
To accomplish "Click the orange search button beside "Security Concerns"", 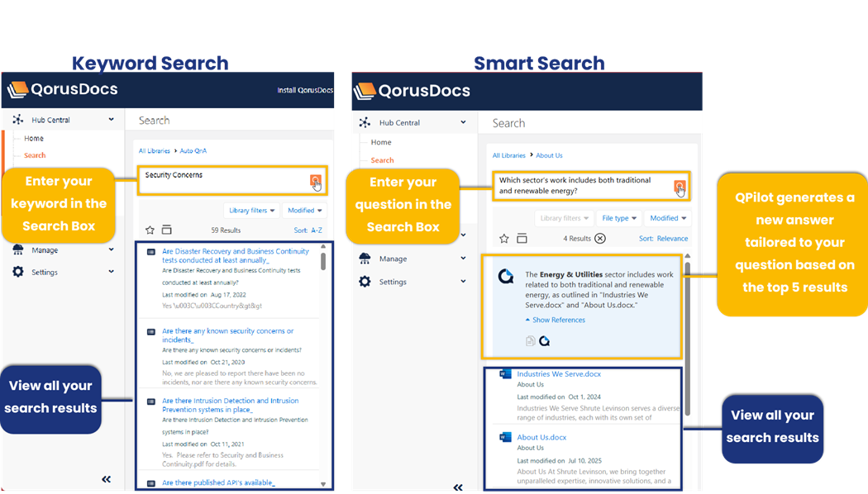I will 315,181.
